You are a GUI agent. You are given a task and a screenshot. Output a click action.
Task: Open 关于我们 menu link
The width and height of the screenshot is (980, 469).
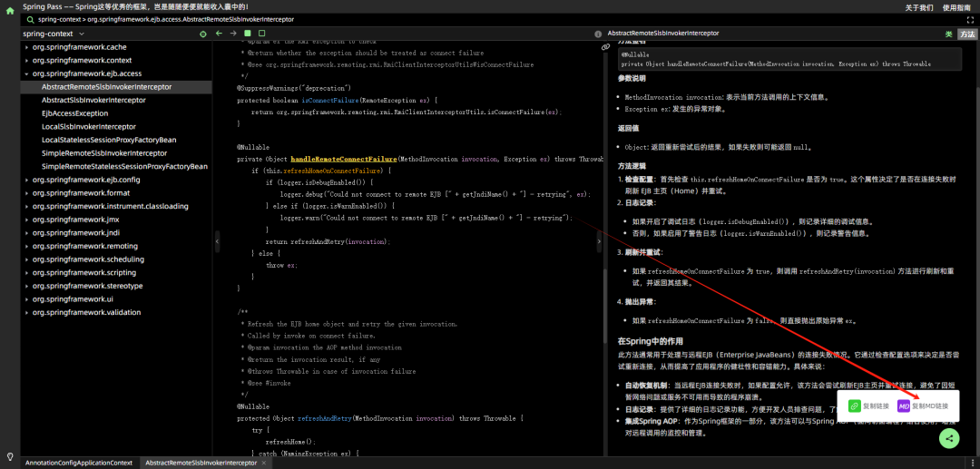tap(918, 7)
